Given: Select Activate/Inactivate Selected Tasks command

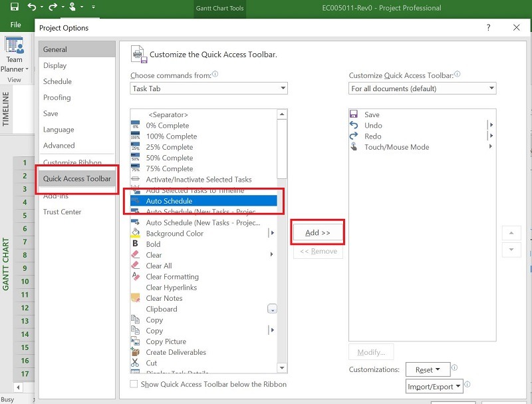Looking at the screenshot, I should pyautogui.click(x=203, y=179).
